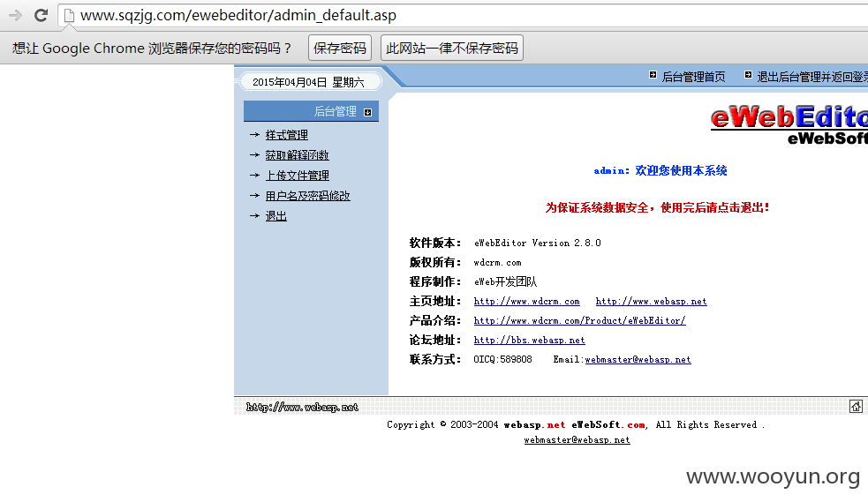Click webmaster@webasp.net email in contact row
The height and width of the screenshot is (502, 868).
click(x=638, y=359)
